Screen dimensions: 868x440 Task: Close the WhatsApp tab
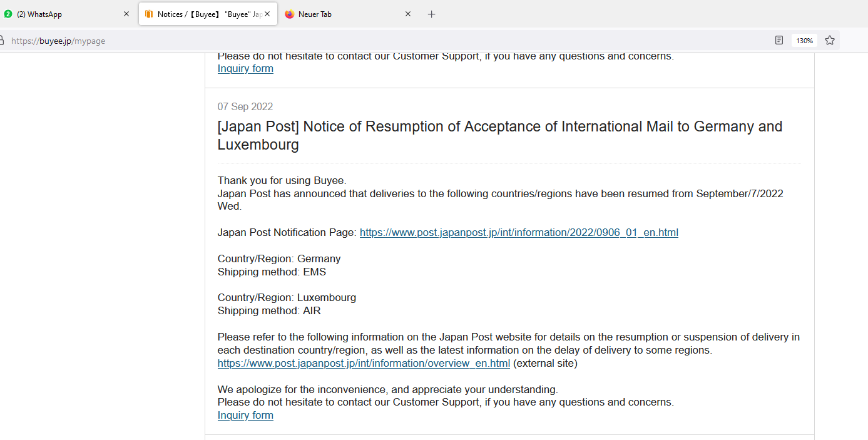pos(126,14)
